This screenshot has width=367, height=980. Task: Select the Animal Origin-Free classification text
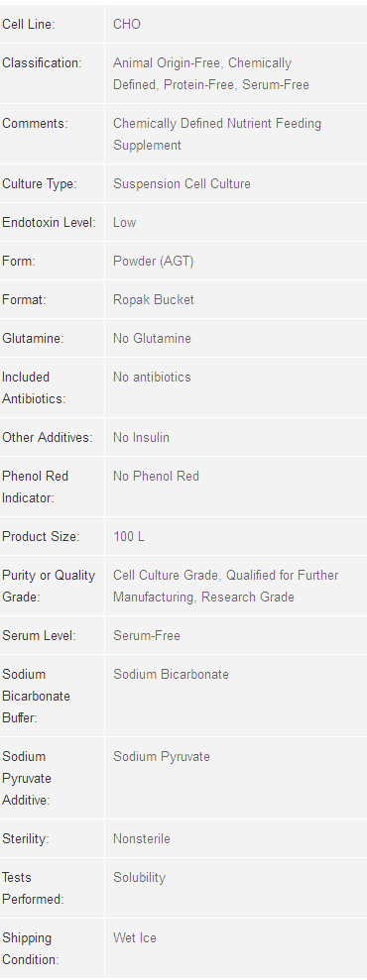click(x=167, y=63)
